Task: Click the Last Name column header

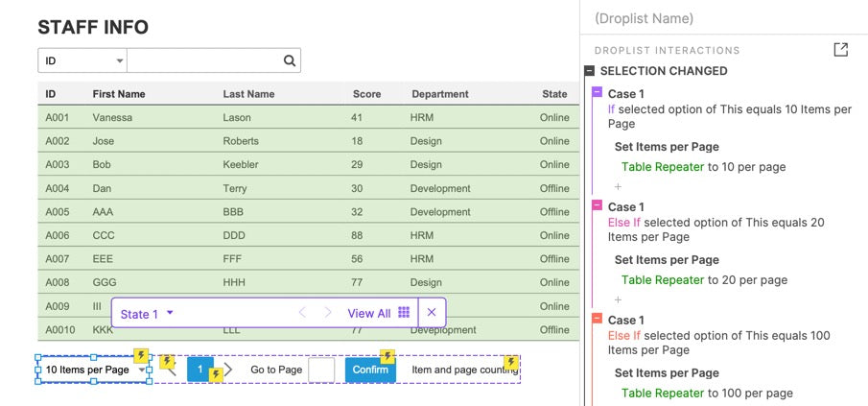Action: [x=248, y=94]
